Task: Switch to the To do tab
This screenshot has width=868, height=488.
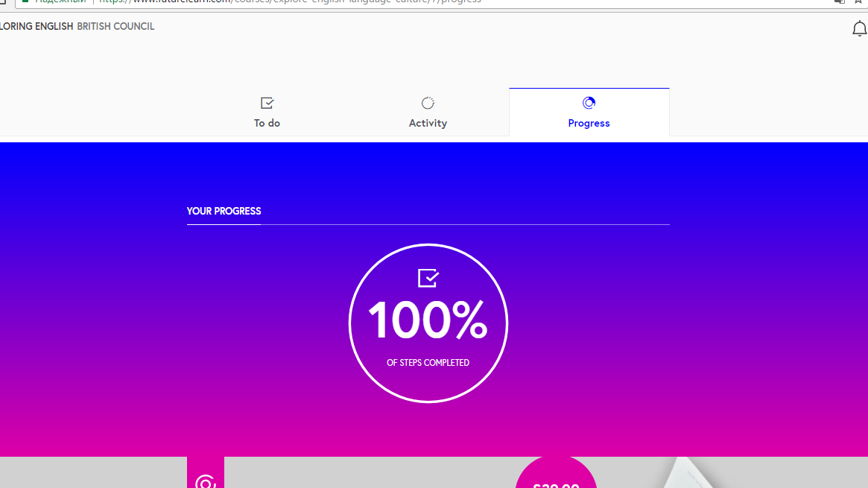Action: coord(266,113)
